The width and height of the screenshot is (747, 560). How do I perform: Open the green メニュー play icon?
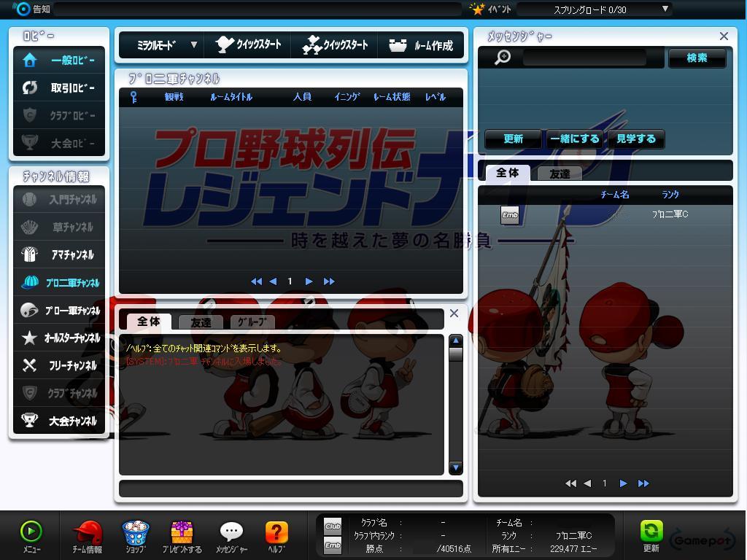(x=31, y=532)
